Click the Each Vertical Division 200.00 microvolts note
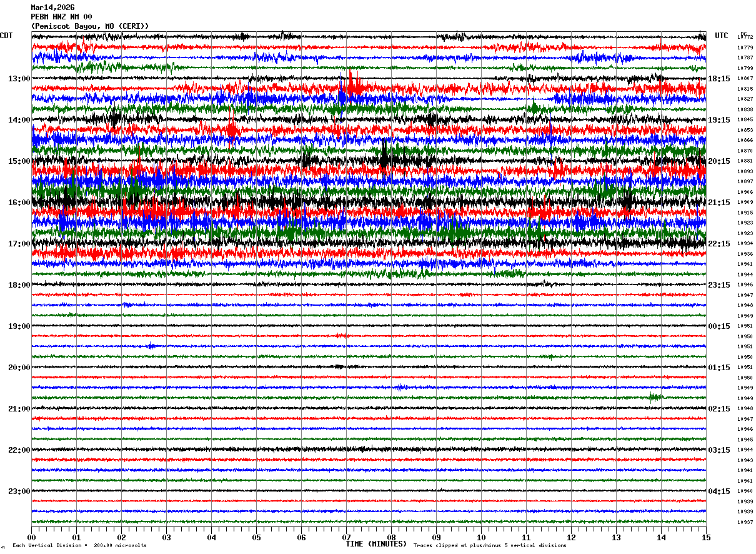The image size is (756, 554). tap(79, 546)
